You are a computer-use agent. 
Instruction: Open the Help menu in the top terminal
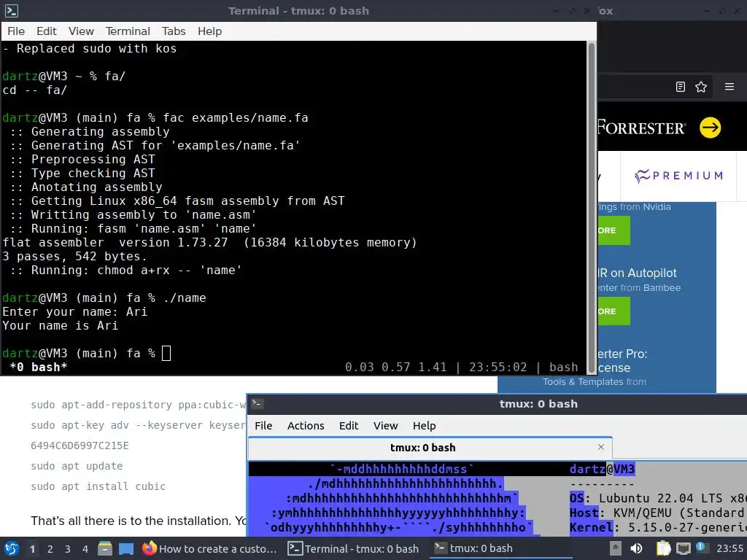[209, 31]
